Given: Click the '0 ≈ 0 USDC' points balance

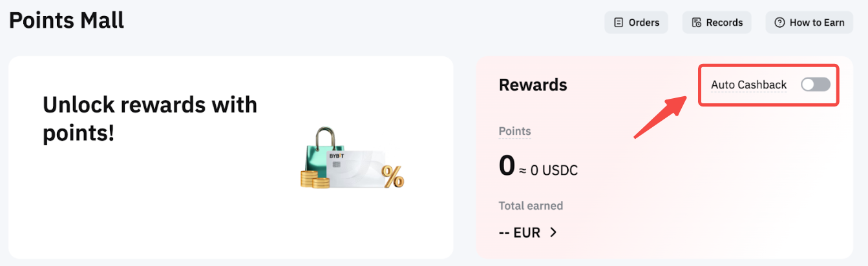Looking at the screenshot, I should pos(538,168).
